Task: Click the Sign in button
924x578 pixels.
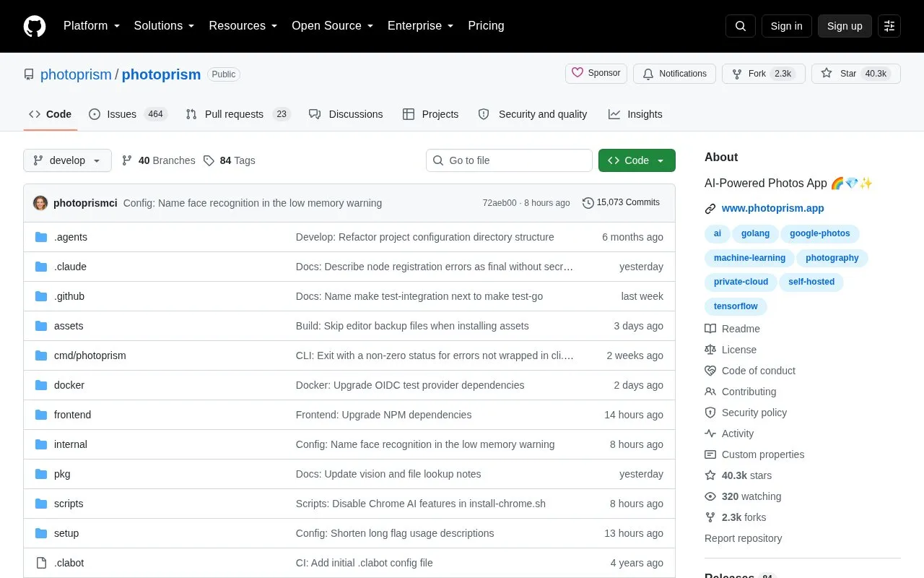Action: tap(786, 26)
